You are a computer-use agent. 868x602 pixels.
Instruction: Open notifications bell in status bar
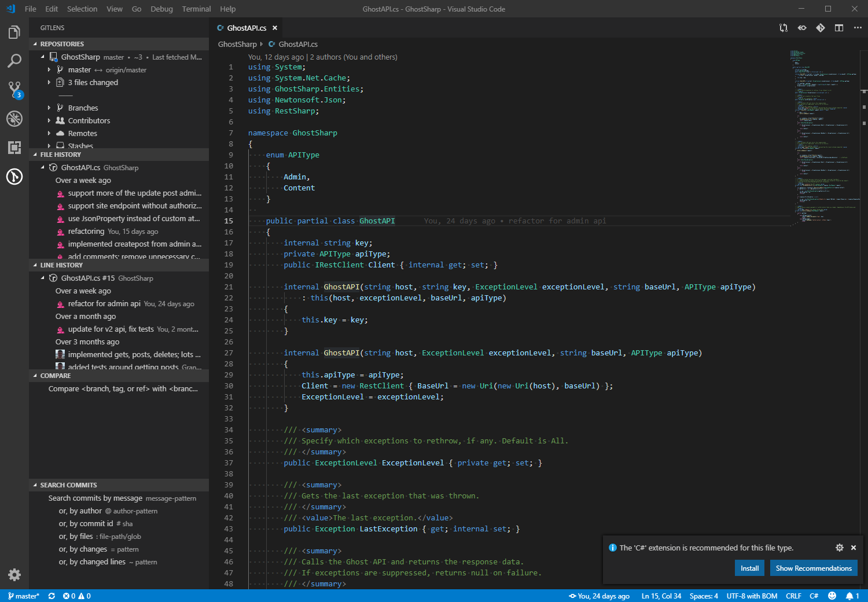pyautogui.click(x=852, y=596)
